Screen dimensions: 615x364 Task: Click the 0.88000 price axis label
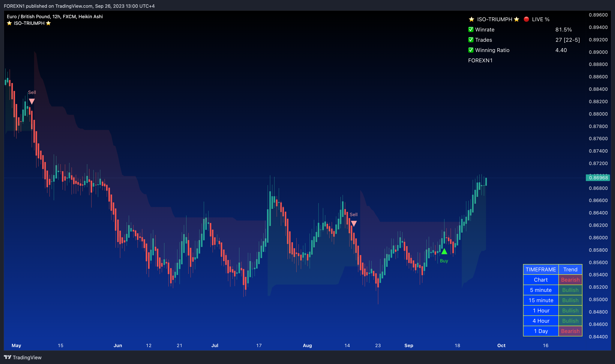coord(598,114)
